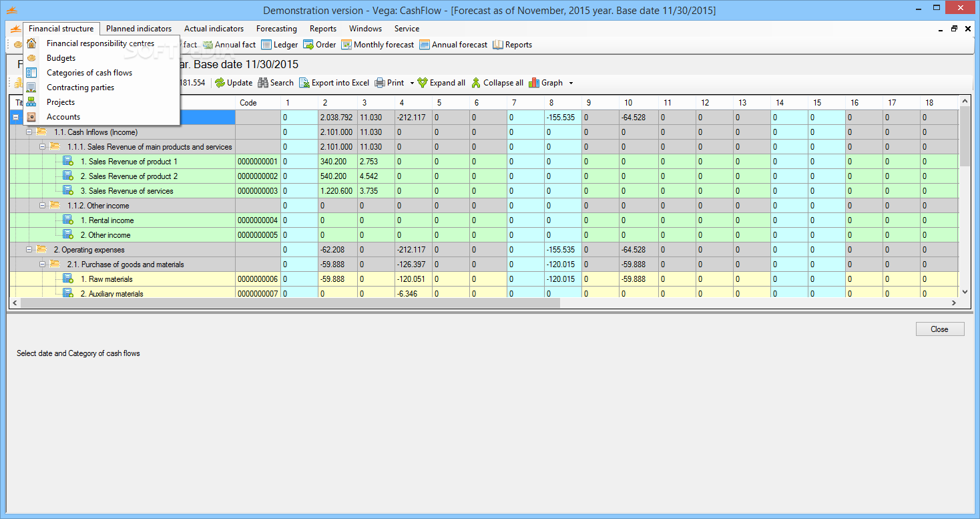Click the Financial responsibility centres house icon

coord(31,43)
